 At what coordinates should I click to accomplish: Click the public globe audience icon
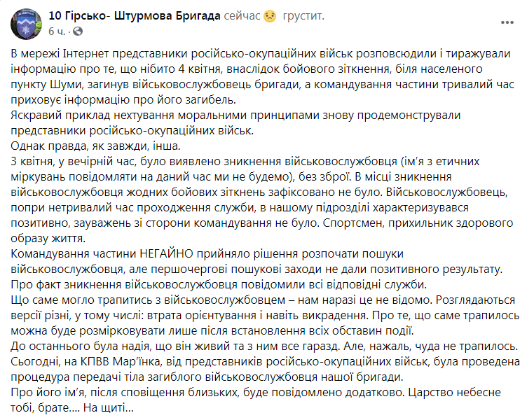click(76, 32)
